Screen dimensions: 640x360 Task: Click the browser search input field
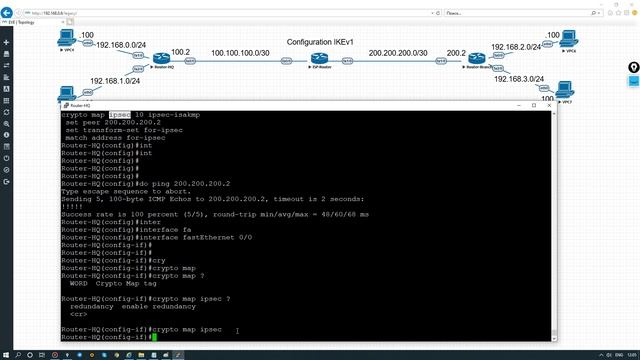(518, 13)
